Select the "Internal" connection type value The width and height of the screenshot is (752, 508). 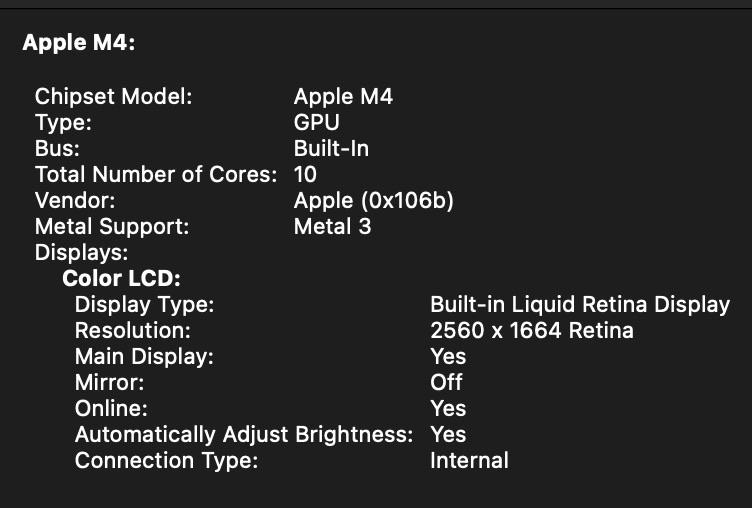coord(469,461)
